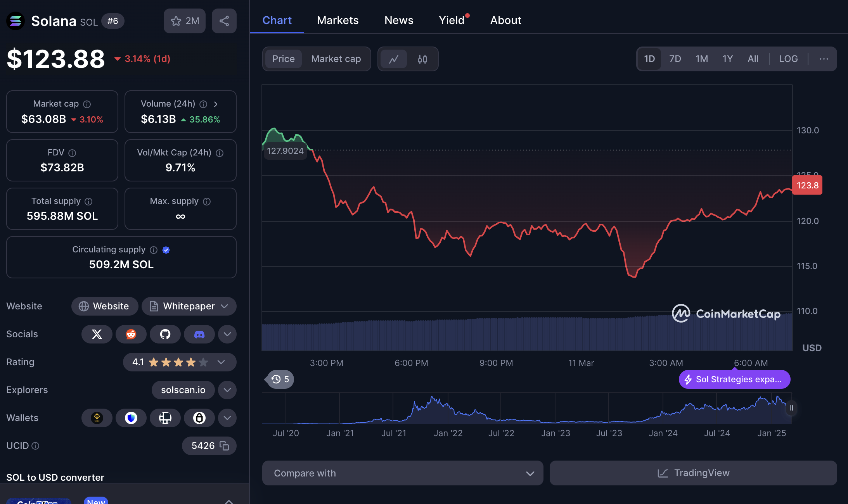Set chart range to All
The image size is (848, 504).
(x=753, y=59)
